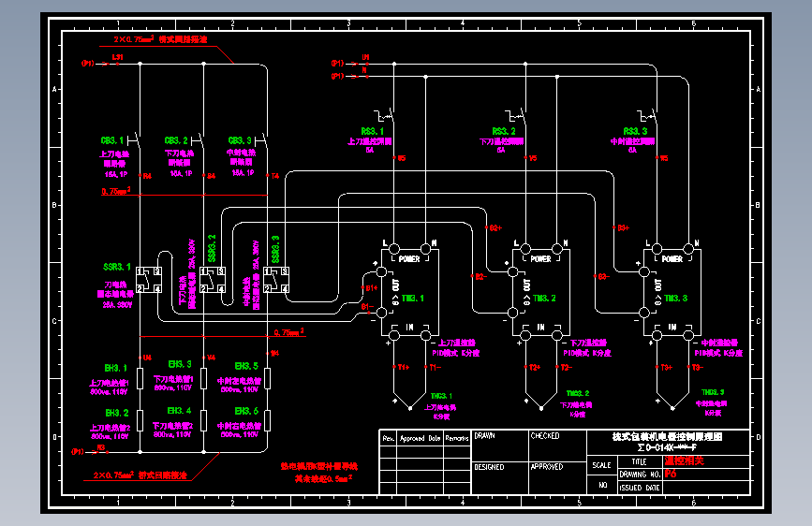Select the red P6 drawing number value

coord(671,474)
